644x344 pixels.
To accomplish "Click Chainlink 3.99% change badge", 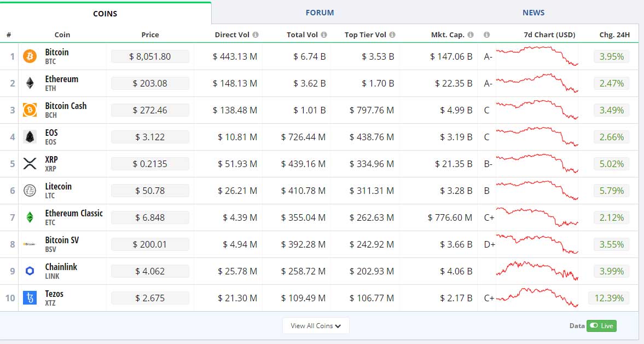I will 611,271.
